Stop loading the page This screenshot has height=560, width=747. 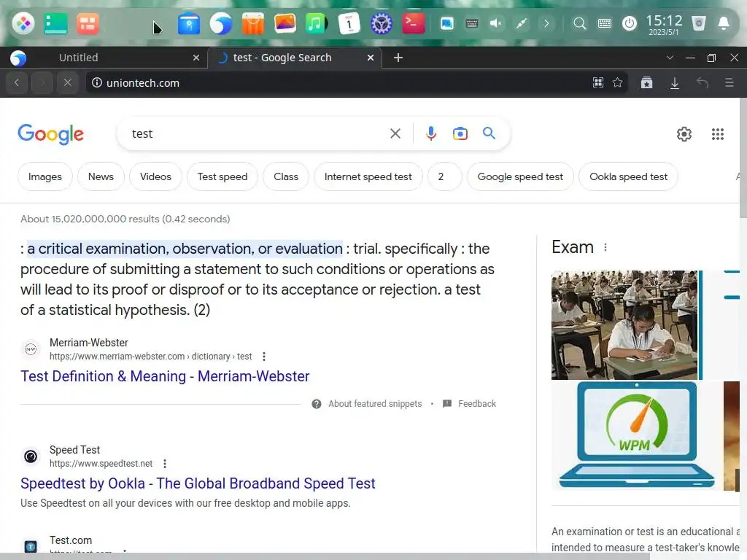point(68,83)
